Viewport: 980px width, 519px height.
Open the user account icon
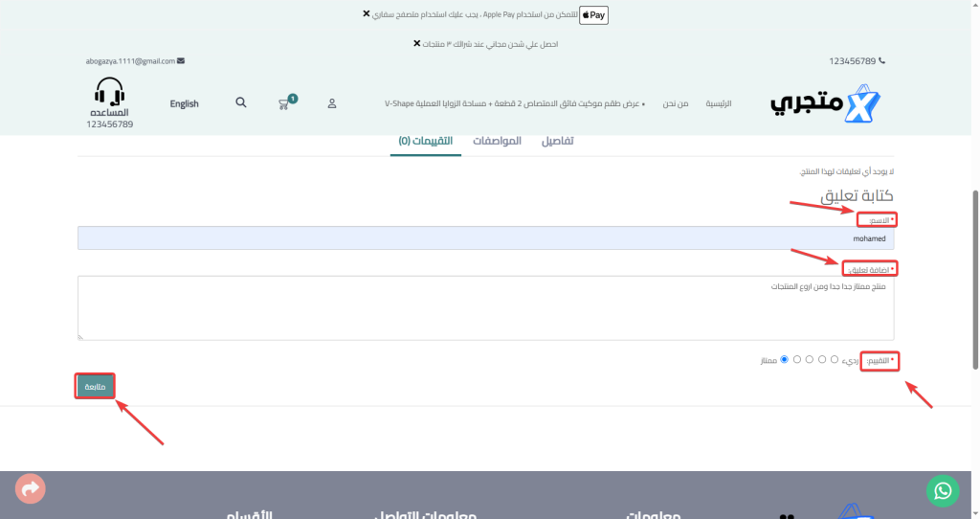click(332, 103)
